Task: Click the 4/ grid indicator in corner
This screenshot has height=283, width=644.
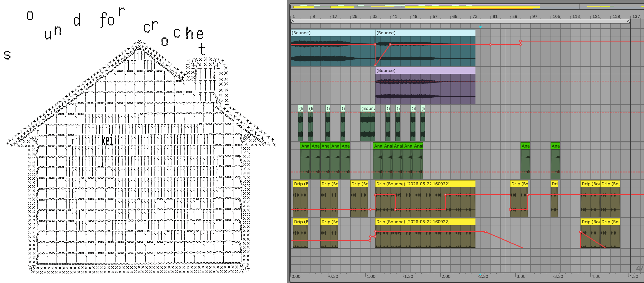Action: pos(639,268)
